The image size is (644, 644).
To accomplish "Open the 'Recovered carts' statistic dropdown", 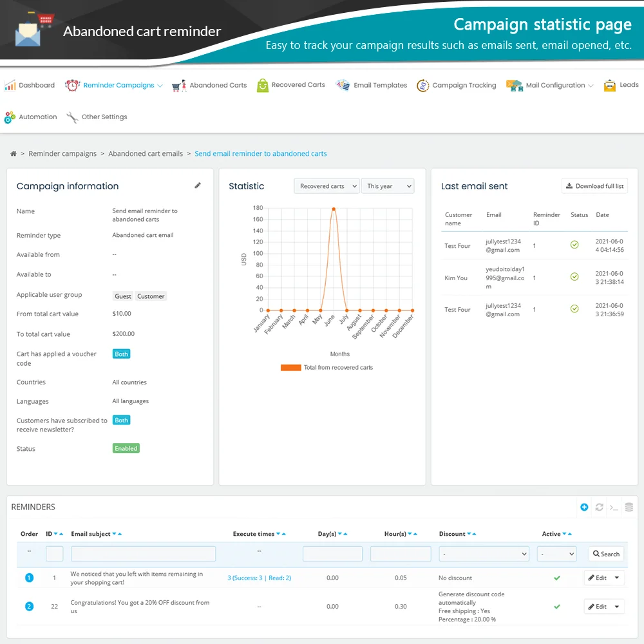I will (327, 186).
